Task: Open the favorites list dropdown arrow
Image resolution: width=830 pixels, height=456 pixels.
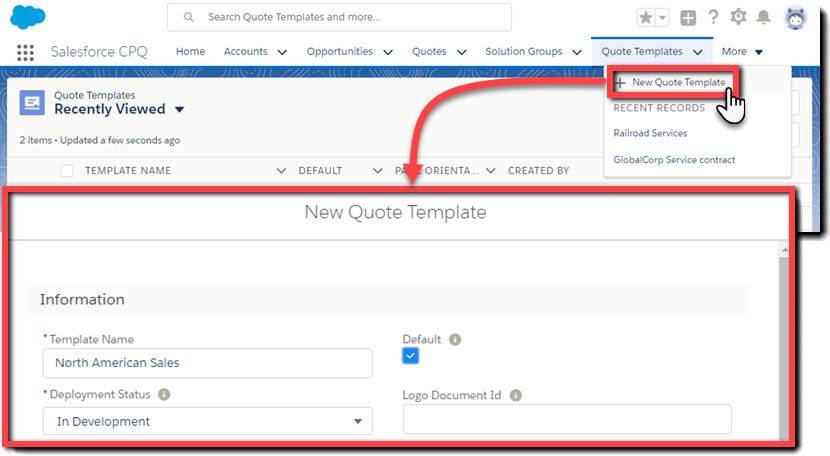Action: 662,17
